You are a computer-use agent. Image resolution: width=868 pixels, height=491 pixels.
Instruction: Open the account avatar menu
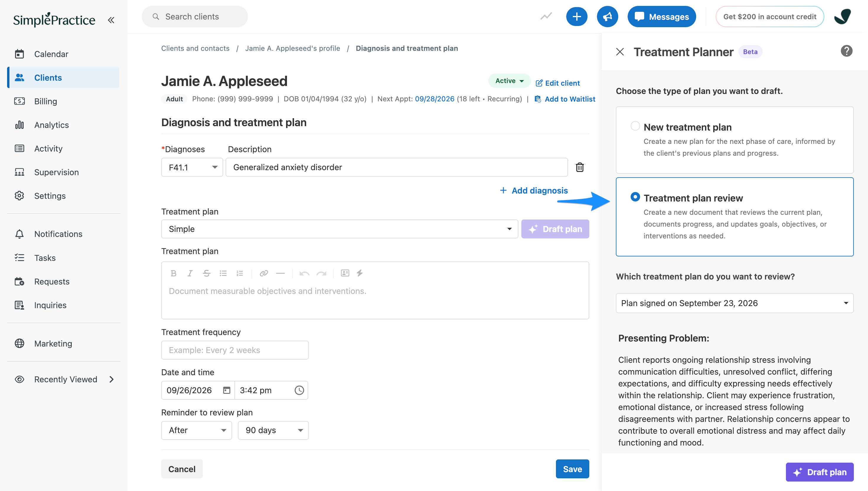pyautogui.click(x=842, y=17)
